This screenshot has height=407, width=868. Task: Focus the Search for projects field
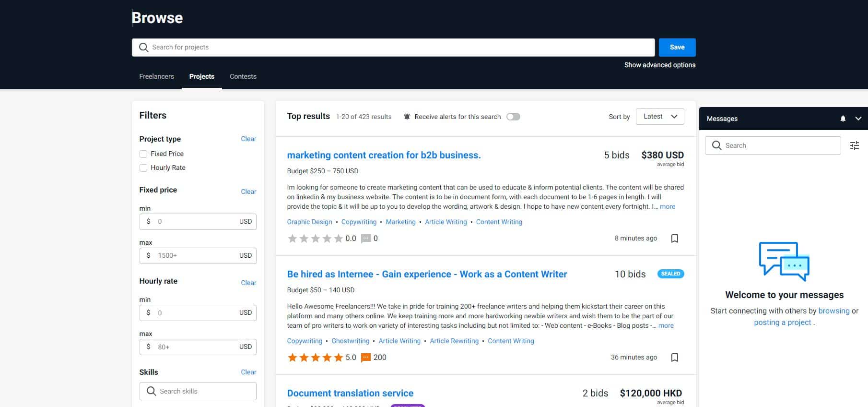393,48
